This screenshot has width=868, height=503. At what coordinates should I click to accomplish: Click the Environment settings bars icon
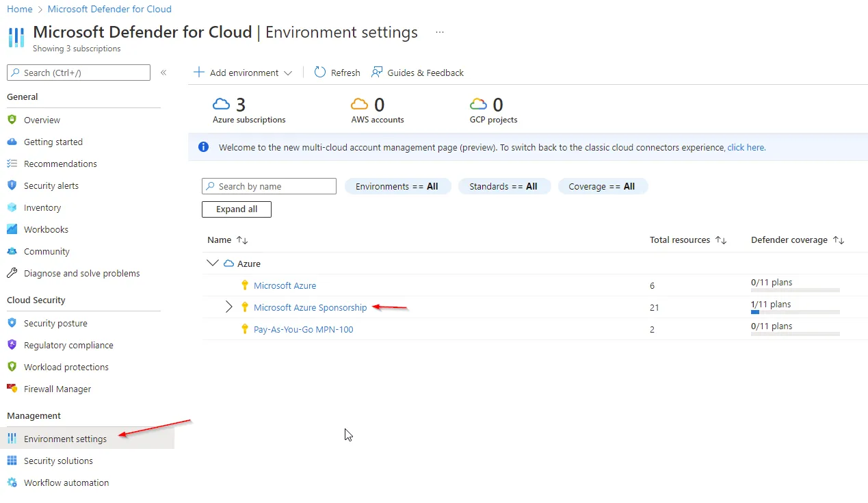coord(12,439)
